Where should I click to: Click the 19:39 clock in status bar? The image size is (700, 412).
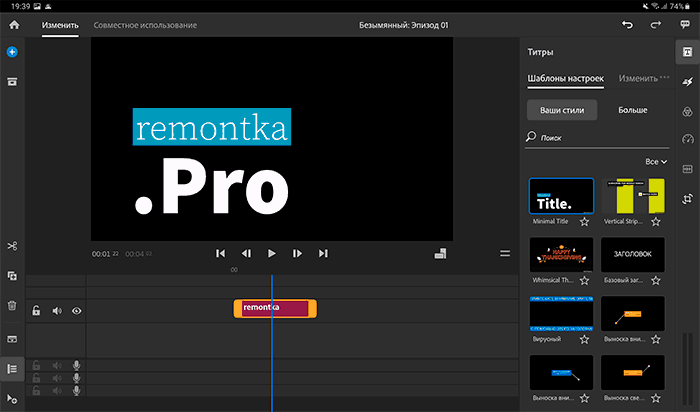pyautogui.click(x=21, y=6)
